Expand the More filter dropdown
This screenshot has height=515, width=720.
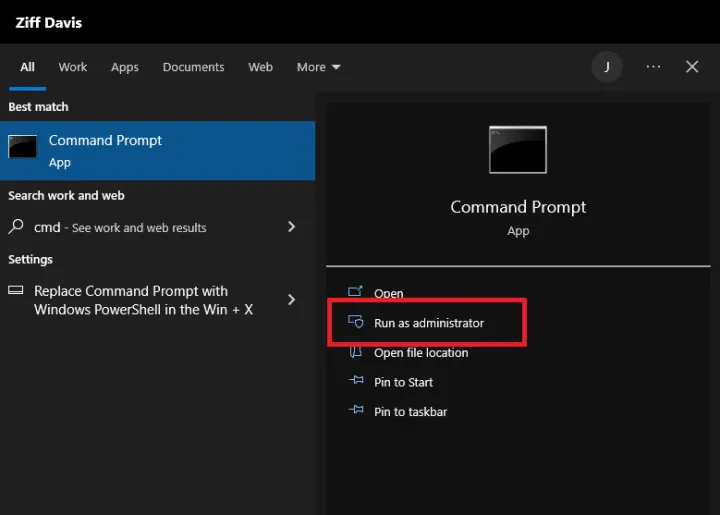coord(318,67)
